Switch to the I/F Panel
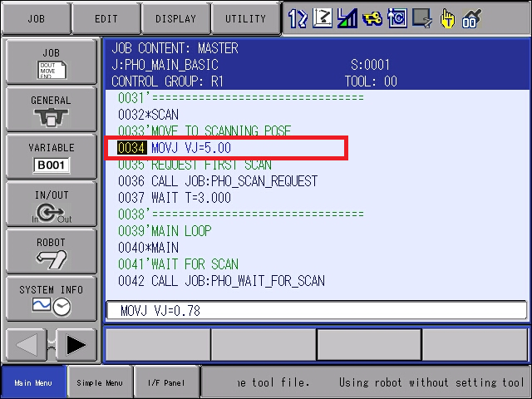Screen dimensions: 532x399 tap(166, 382)
